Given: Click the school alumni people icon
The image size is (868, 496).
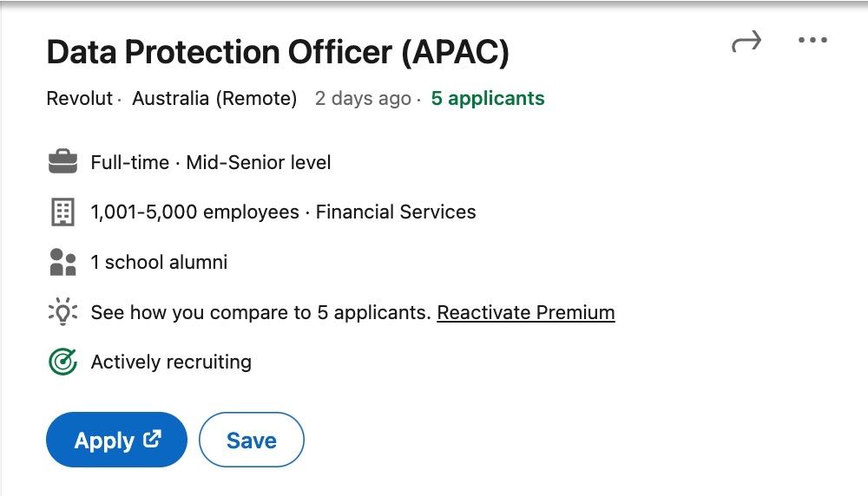Looking at the screenshot, I should point(63,262).
